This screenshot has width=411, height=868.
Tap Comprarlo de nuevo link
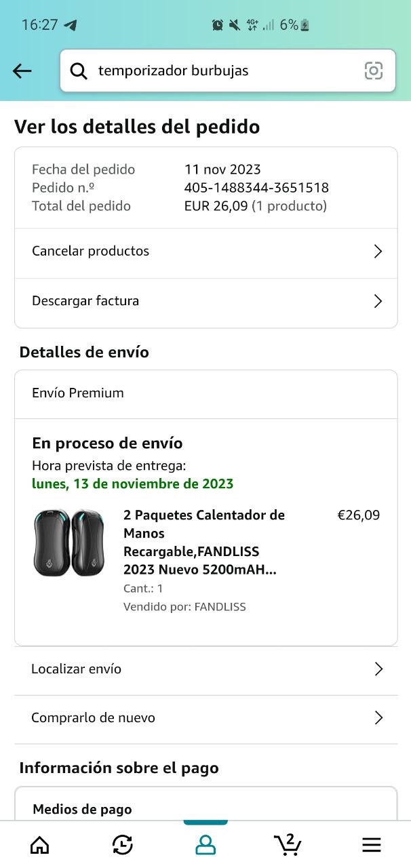point(93,717)
